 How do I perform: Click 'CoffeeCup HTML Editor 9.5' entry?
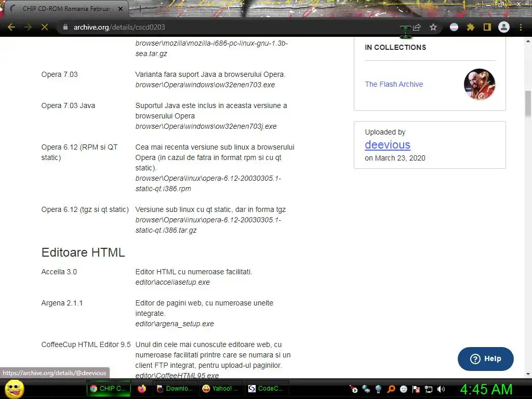pos(86,344)
